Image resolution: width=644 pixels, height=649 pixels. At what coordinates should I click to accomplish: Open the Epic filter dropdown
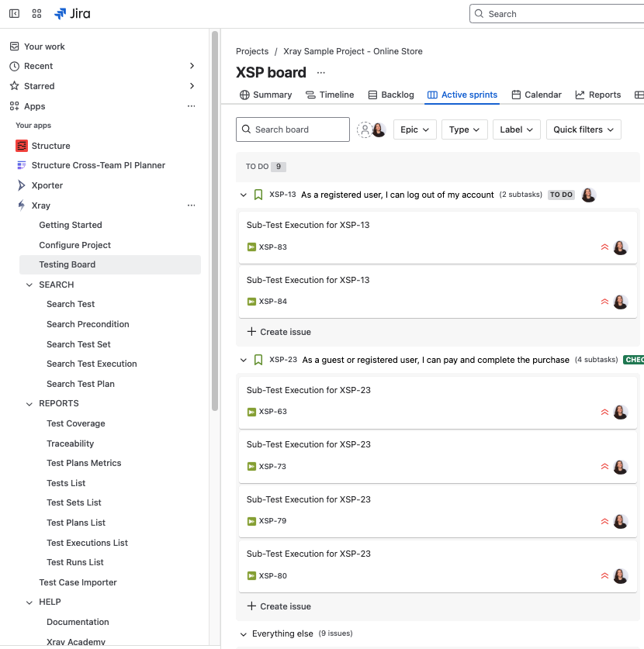pos(414,129)
